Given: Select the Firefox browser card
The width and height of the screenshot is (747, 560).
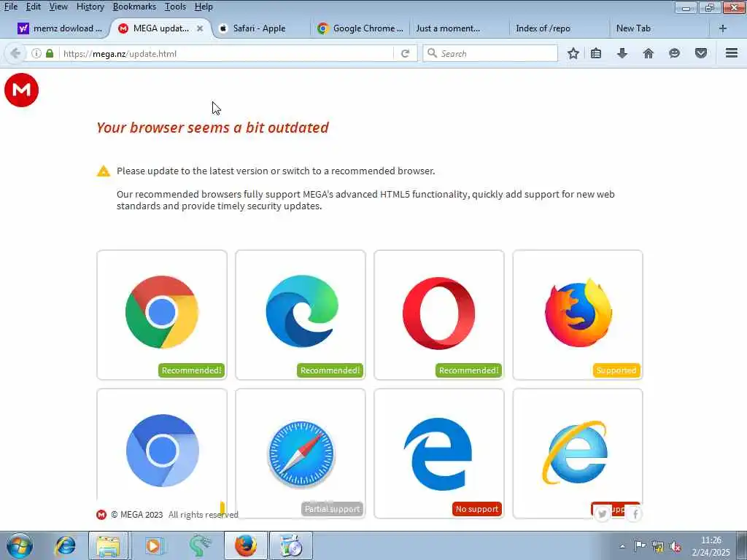Looking at the screenshot, I should pyautogui.click(x=578, y=315).
